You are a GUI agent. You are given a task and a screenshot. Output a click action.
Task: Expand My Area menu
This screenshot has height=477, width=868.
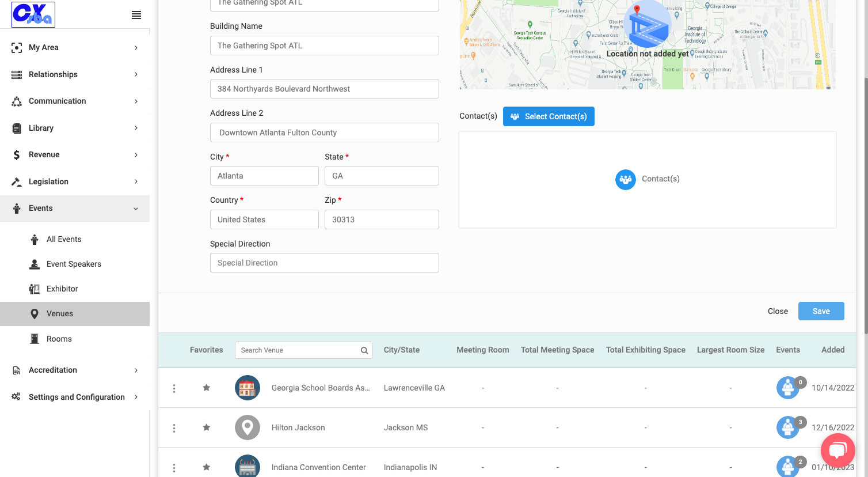tap(75, 47)
